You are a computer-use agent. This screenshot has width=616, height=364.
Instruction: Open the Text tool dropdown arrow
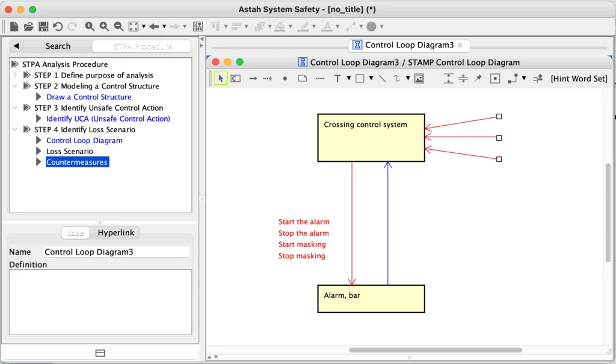click(x=348, y=78)
